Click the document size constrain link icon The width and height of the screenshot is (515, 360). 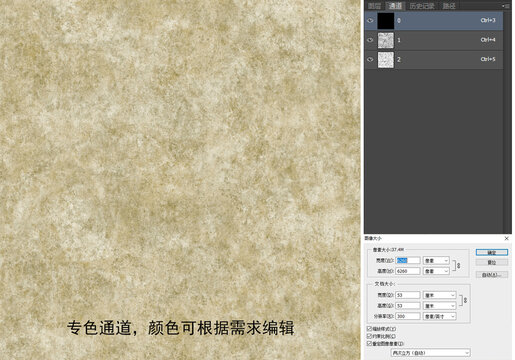(464, 300)
